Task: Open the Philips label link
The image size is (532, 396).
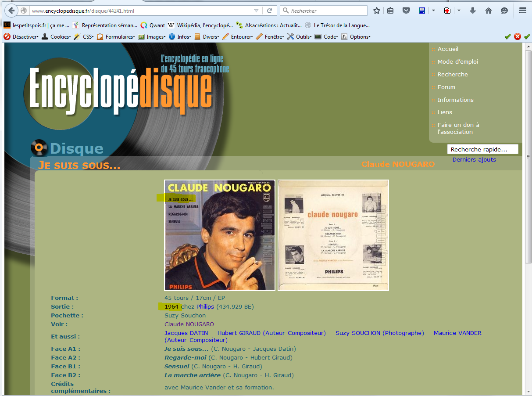Action: (x=205, y=307)
